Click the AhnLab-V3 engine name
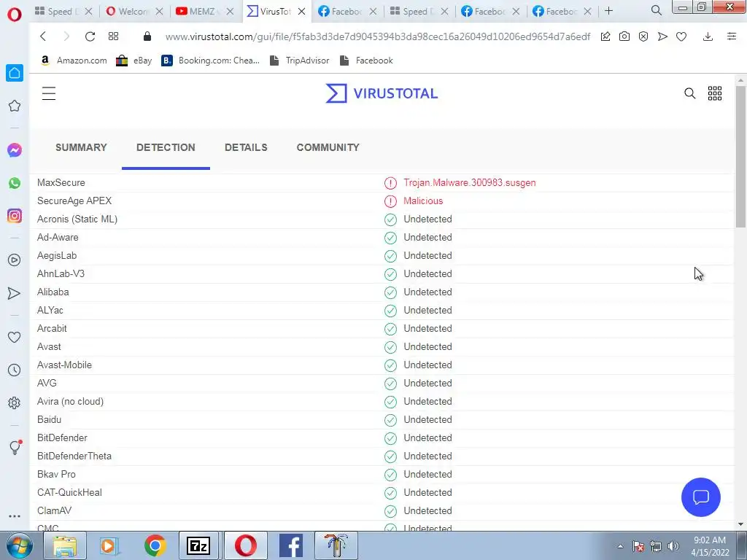 click(61, 274)
